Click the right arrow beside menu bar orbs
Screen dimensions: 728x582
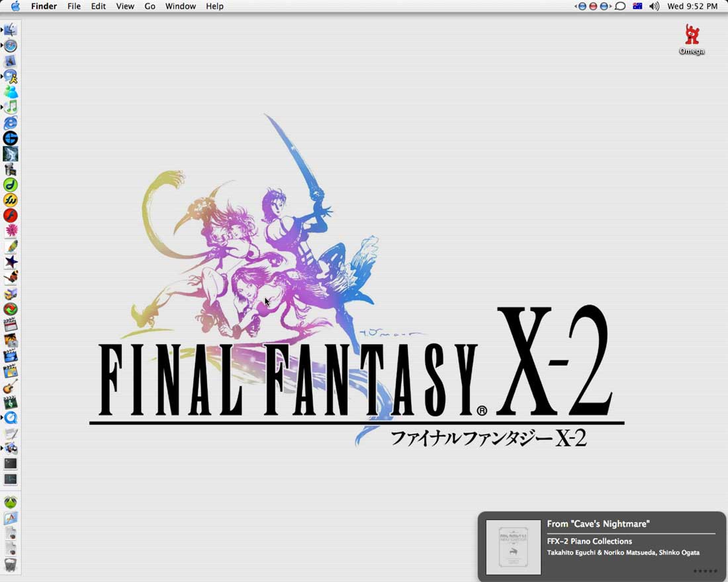(610, 6)
